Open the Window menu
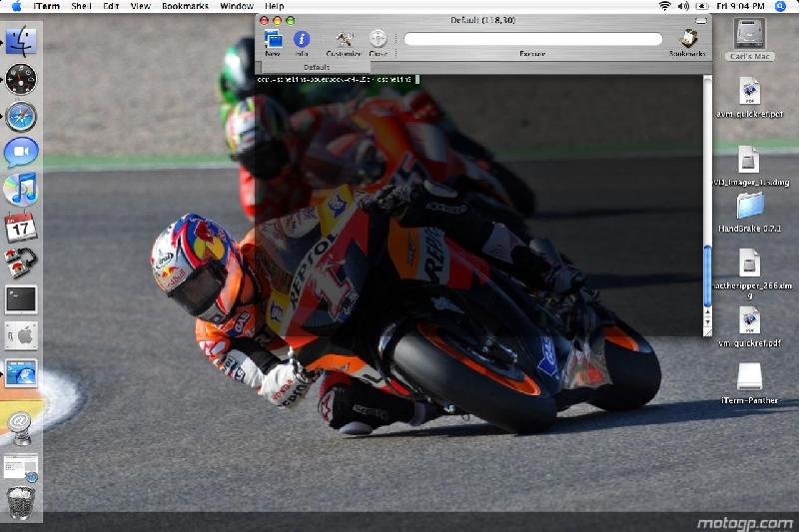 (237, 6)
